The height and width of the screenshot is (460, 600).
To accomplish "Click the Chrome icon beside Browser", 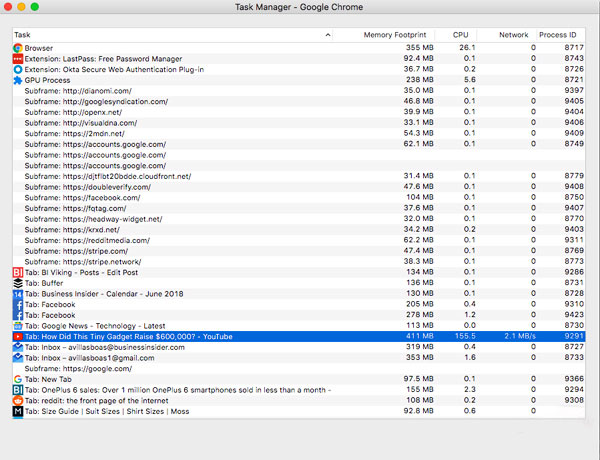I will coord(18,48).
